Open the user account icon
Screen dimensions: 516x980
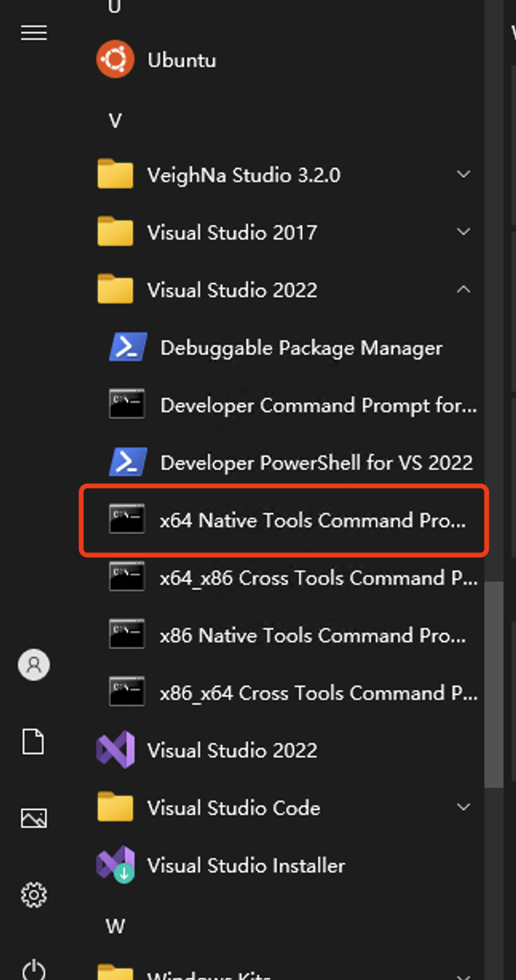tap(34, 664)
